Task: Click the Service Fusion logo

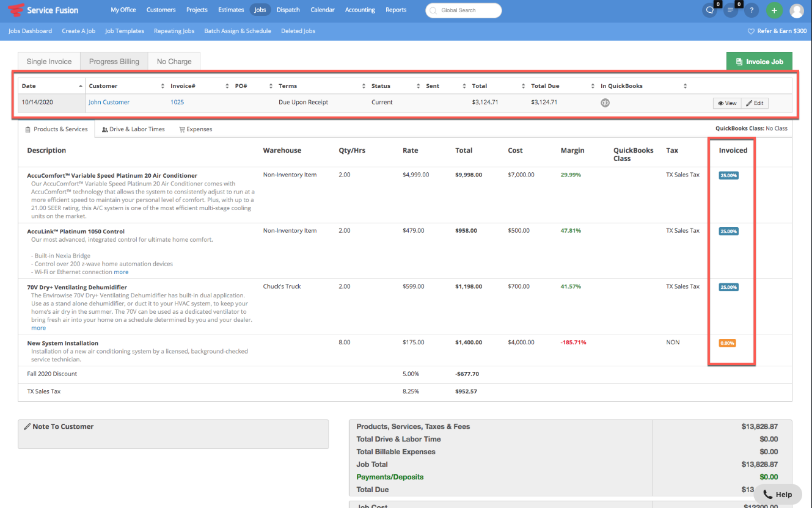Action: tap(43, 10)
